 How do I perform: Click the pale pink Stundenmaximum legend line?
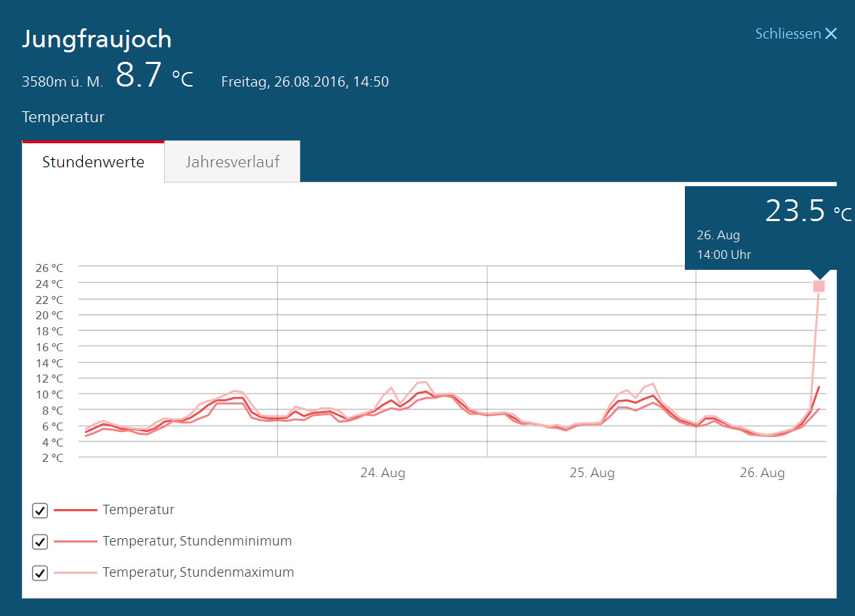pos(75,573)
